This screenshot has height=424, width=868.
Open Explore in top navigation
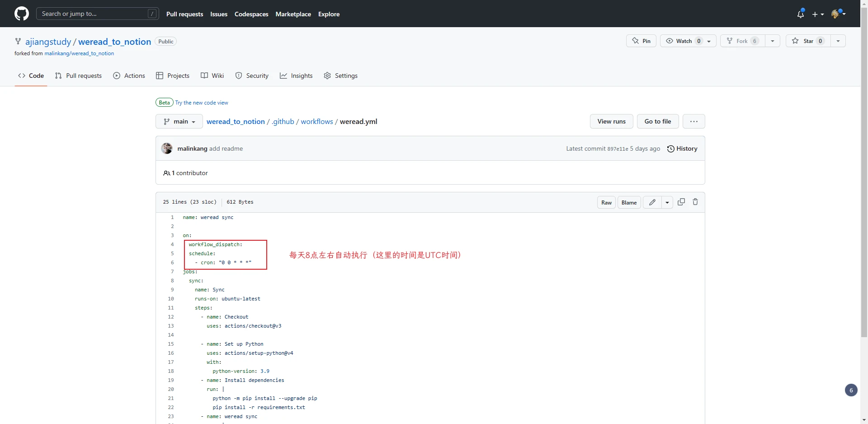coord(329,14)
